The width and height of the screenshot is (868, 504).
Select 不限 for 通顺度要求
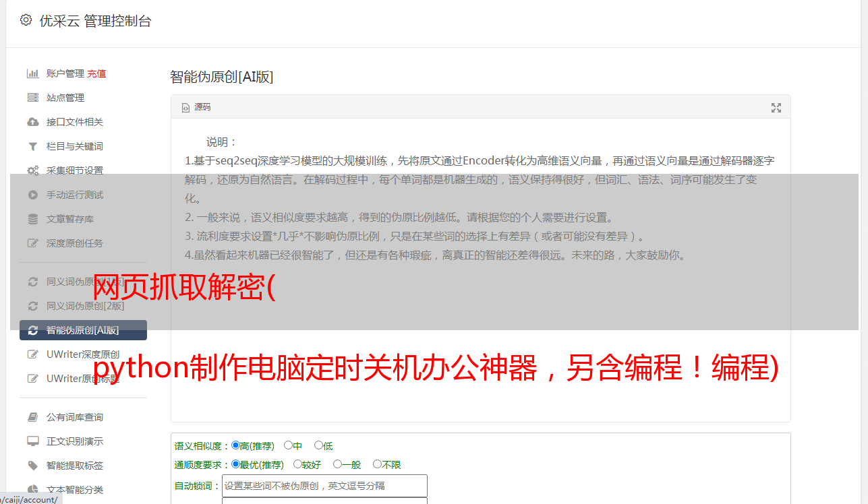coord(377,464)
